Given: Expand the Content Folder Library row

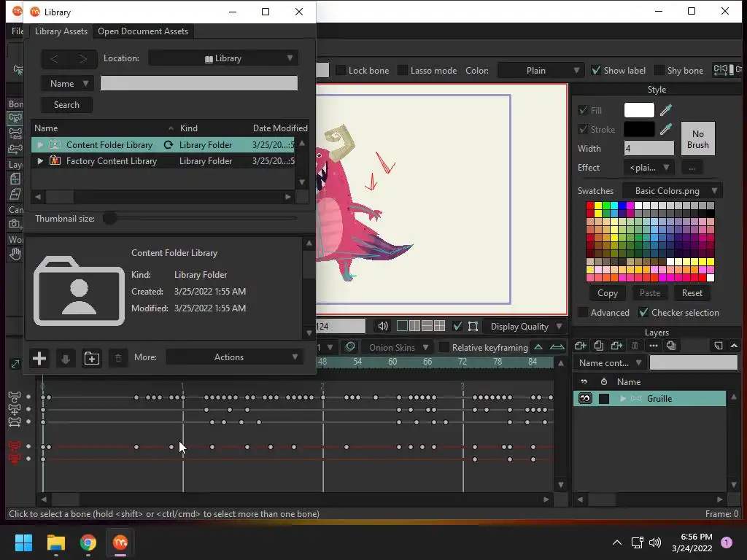Looking at the screenshot, I should tap(40, 145).
